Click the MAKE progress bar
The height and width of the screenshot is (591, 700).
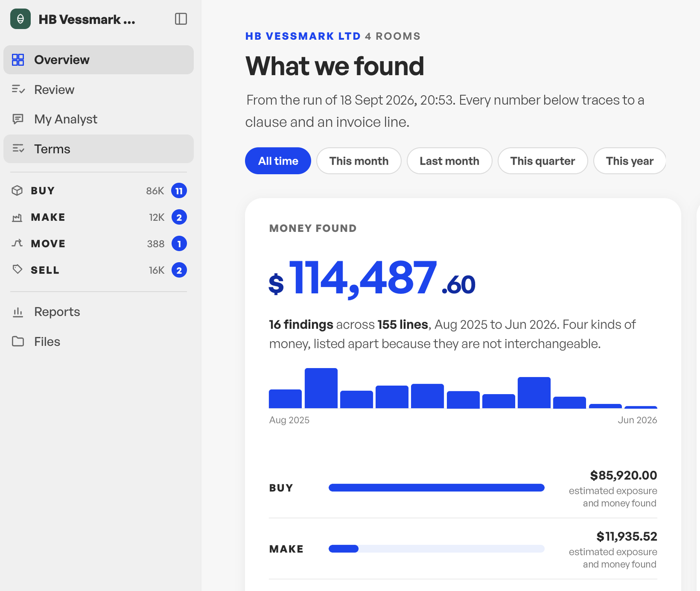click(436, 549)
